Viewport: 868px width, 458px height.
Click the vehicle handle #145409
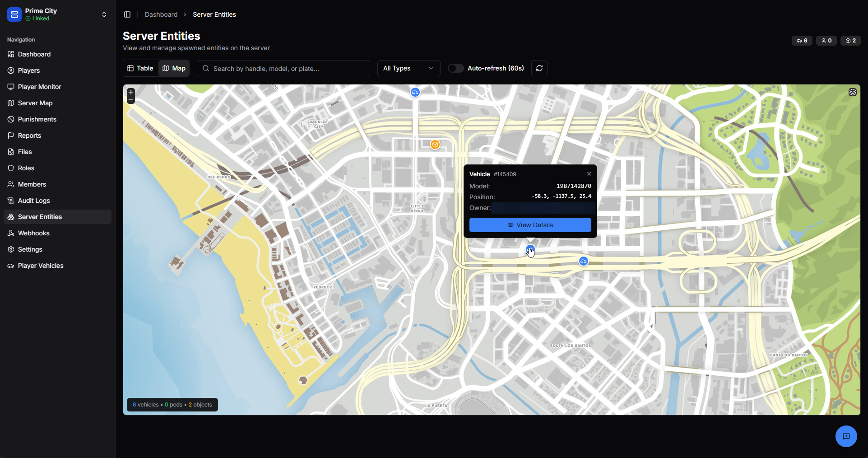coord(505,174)
